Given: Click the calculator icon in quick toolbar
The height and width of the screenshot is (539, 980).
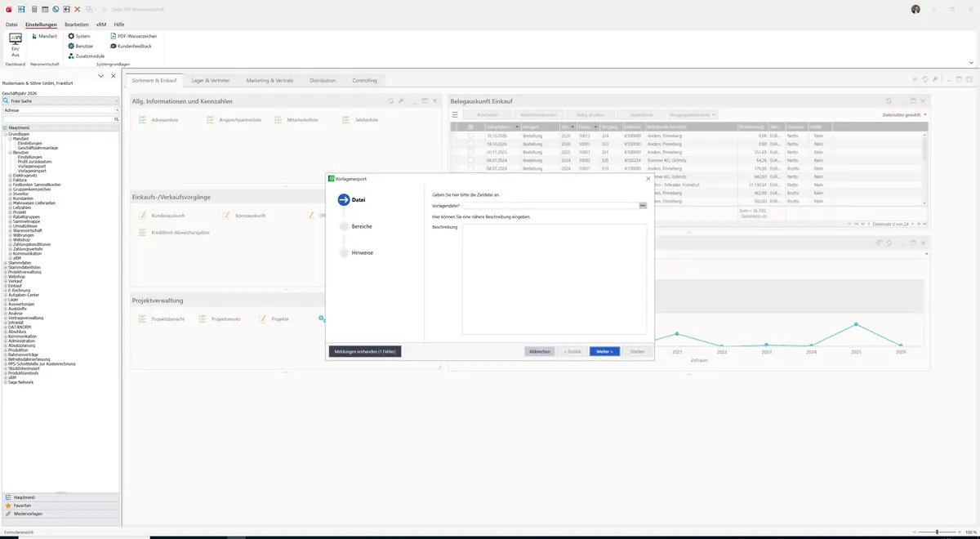Looking at the screenshot, I should (33, 9).
